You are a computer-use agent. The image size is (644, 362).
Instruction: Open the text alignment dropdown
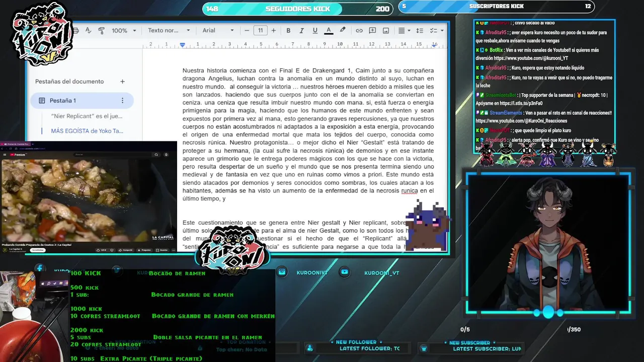[x=405, y=30]
